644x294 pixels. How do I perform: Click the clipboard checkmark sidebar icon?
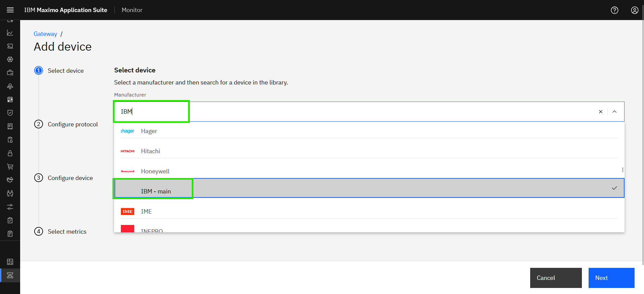(x=10, y=220)
